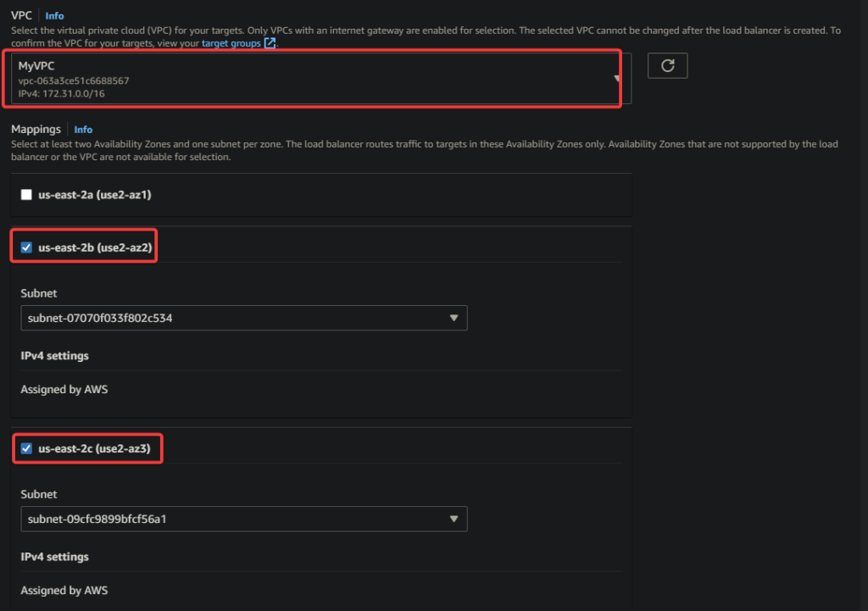The image size is (868, 611).
Task: Click the us-east-2a (use2-az1) zone label
Action: coord(95,195)
